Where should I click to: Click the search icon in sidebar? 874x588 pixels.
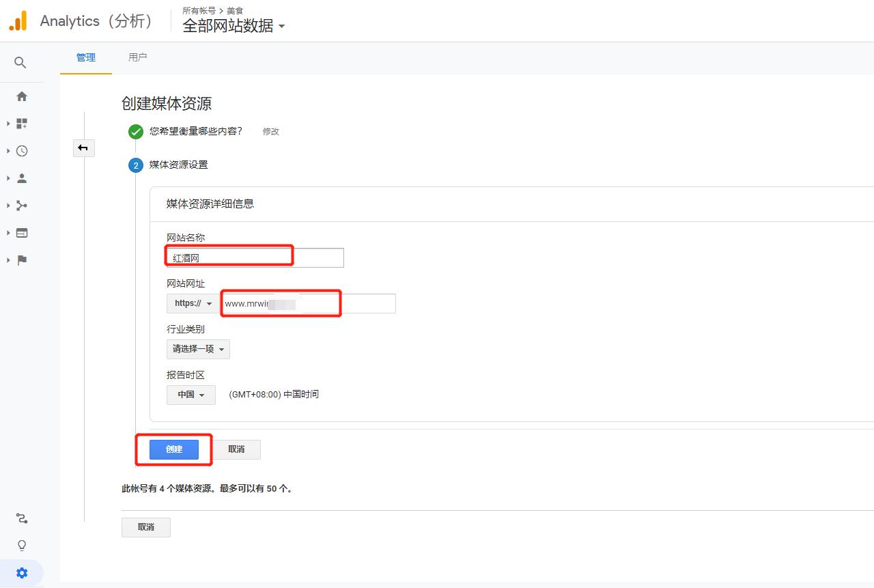(x=21, y=62)
